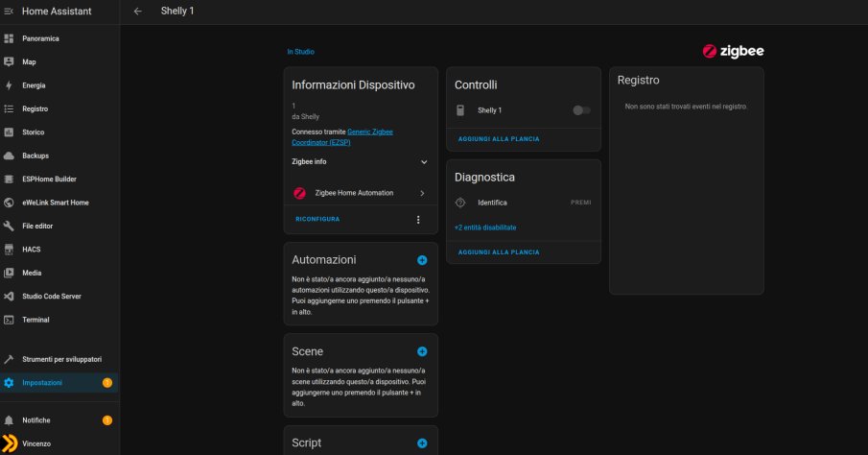
Task: Open Impostazioni gear icon
Action: click(x=9, y=382)
